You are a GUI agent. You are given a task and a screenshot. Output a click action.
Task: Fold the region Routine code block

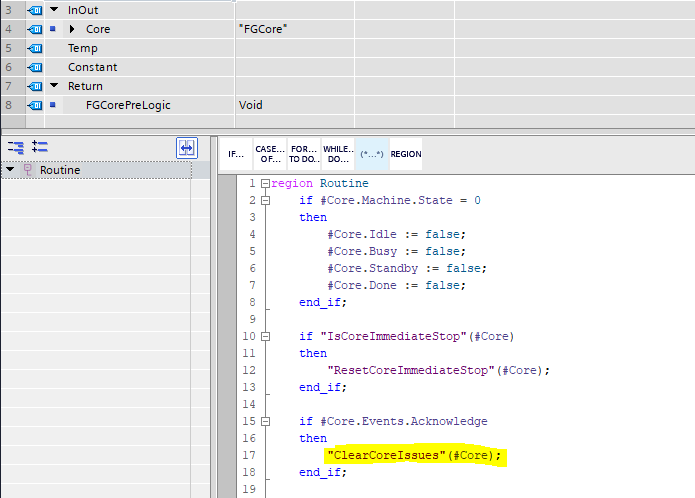[264, 184]
